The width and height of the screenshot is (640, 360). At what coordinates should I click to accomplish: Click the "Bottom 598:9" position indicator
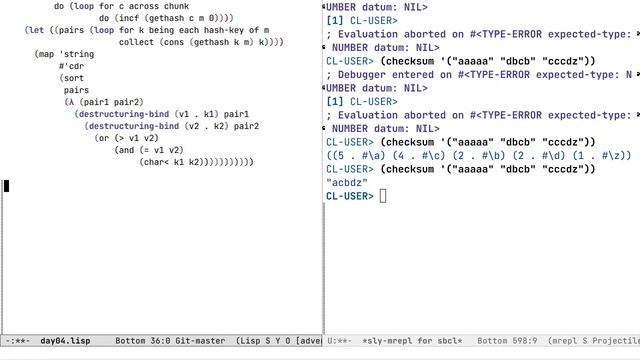pyautogui.click(x=507, y=341)
